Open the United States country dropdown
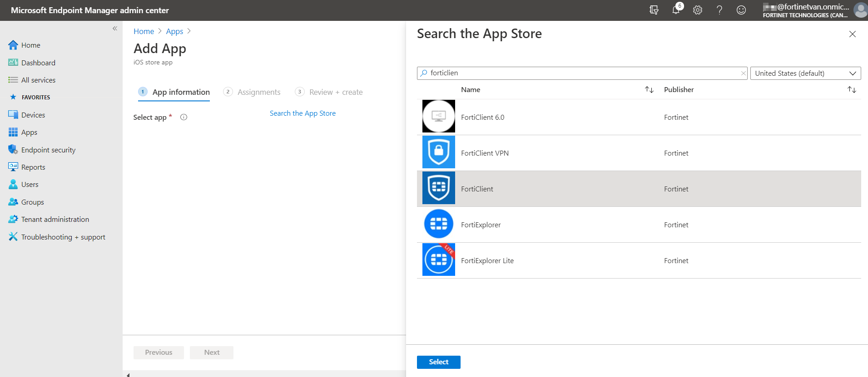This screenshot has width=868, height=377. [805, 73]
